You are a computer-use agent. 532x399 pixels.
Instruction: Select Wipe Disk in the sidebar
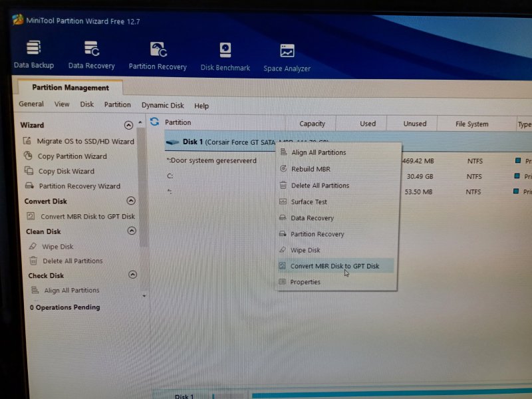point(58,247)
